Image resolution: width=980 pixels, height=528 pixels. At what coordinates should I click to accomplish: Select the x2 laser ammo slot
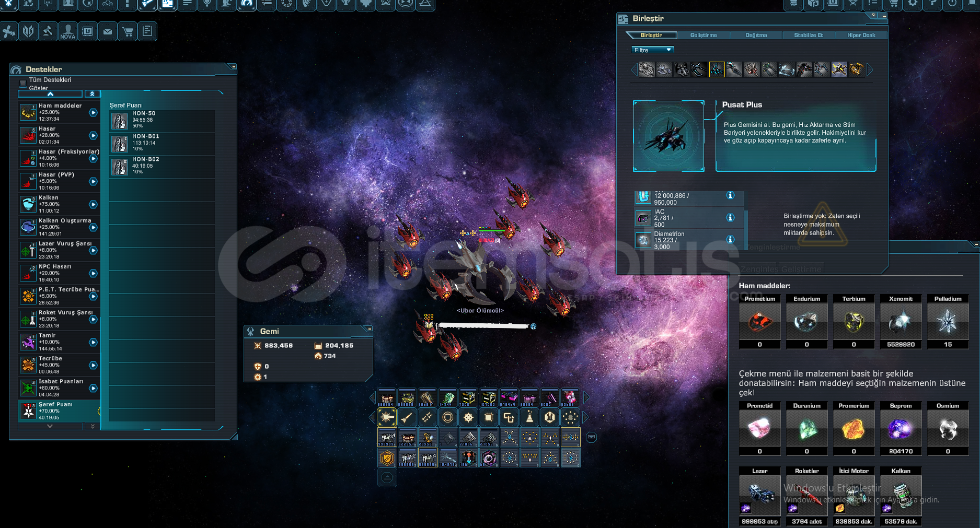(x=407, y=458)
